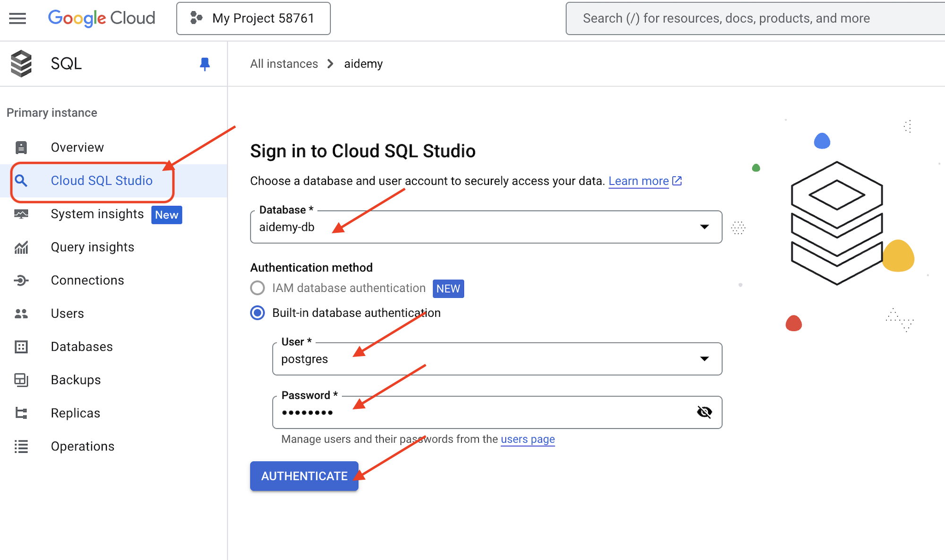This screenshot has height=560, width=945.
Task: Click the Connections icon
Action: (22, 280)
